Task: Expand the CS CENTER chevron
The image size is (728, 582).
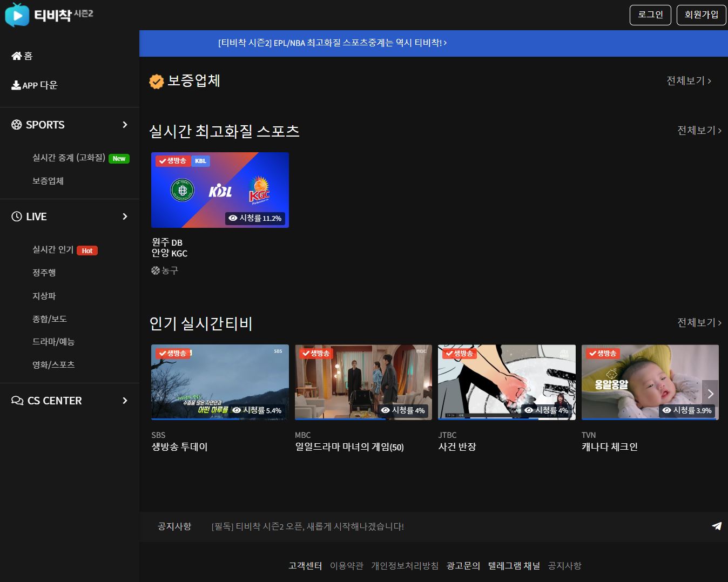Action: click(x=125, y=401)
